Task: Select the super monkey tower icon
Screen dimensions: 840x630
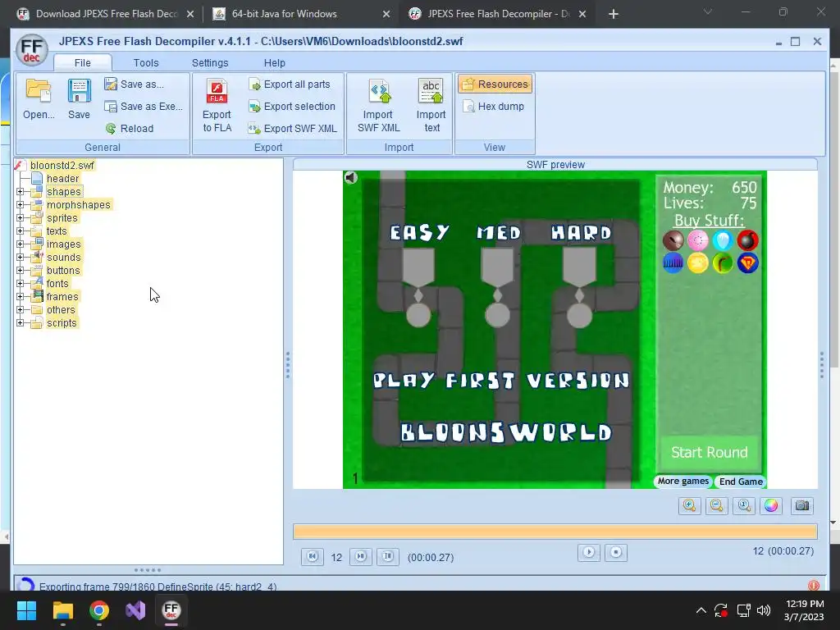Action: 747,263
